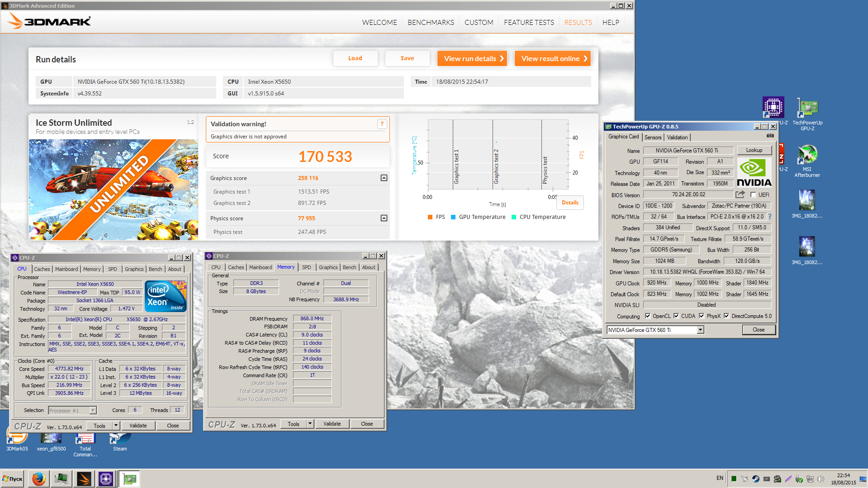Click the blue GPU Temperature legend swatch
The image size is (868, 488).
pyautogui.click(x=453, y=217)
